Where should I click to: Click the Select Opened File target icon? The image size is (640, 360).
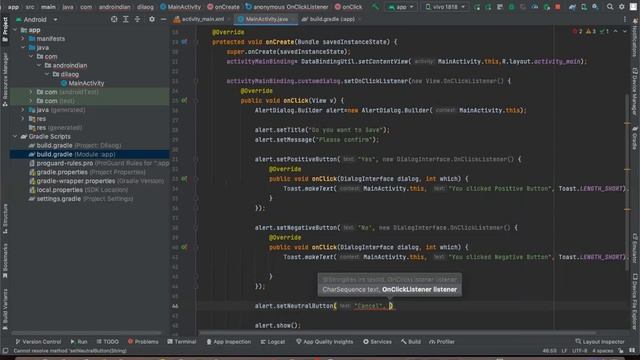coord(114,19)
